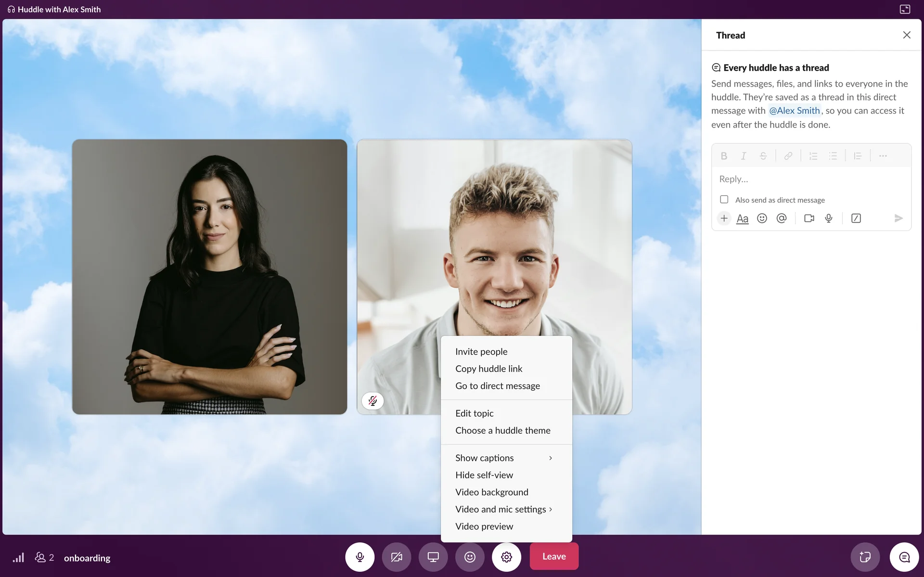Leave the huddle

tap(554, 556)
